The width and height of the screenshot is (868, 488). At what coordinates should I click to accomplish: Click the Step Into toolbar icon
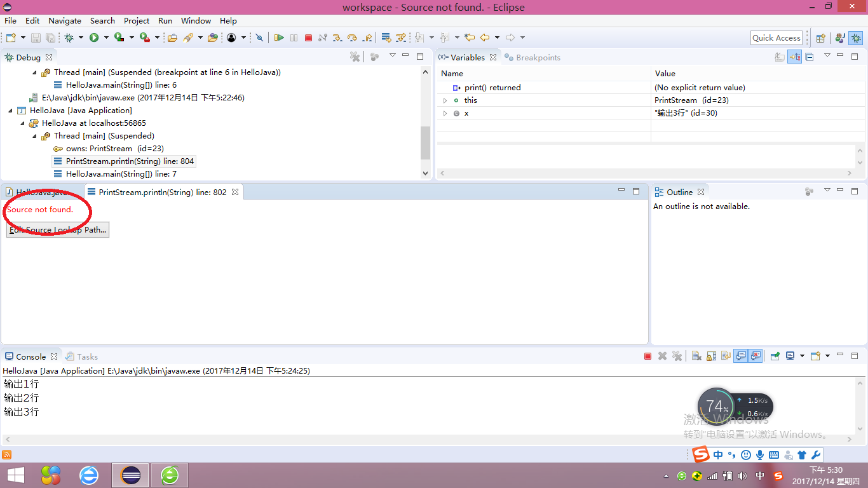337,37
